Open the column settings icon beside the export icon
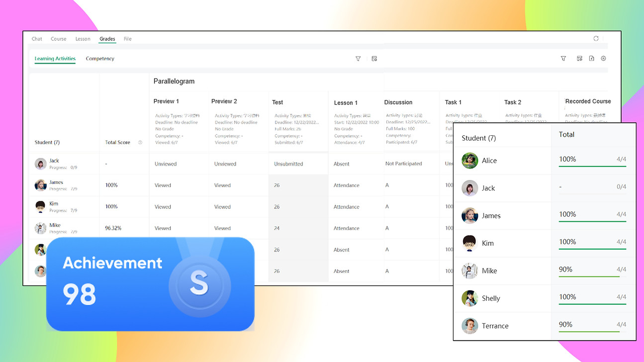 coord(579,59)
